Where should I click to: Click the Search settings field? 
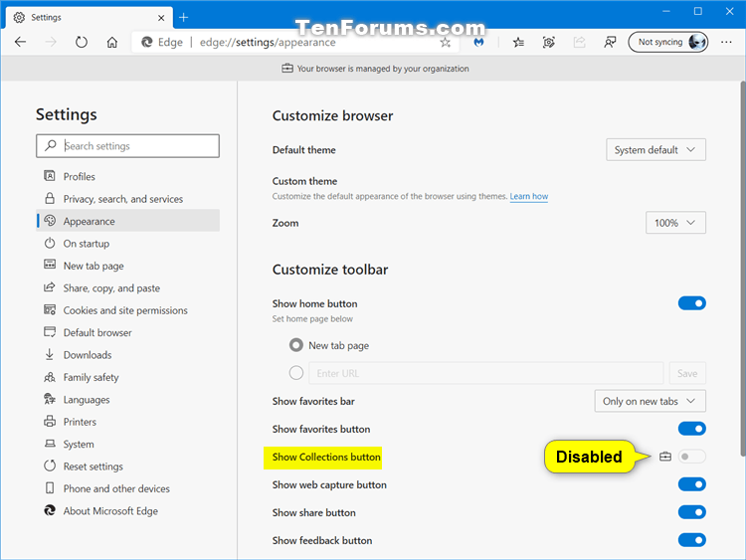(127, 145)
